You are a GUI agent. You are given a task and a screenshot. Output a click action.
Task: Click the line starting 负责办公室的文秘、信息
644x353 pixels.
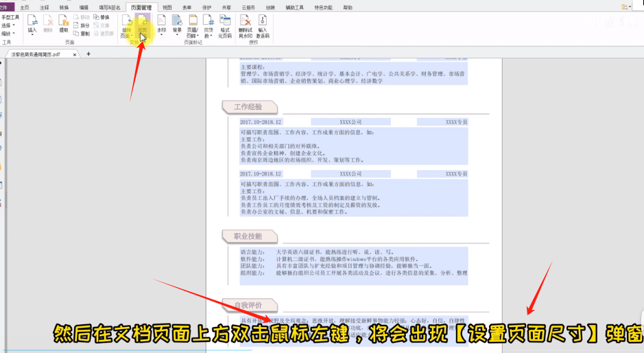pos(294,212)
